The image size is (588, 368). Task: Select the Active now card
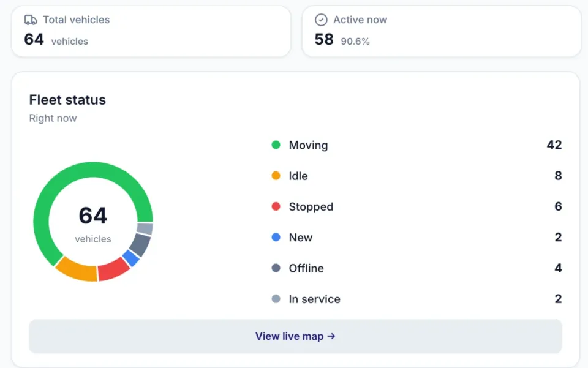click(442, 31)
